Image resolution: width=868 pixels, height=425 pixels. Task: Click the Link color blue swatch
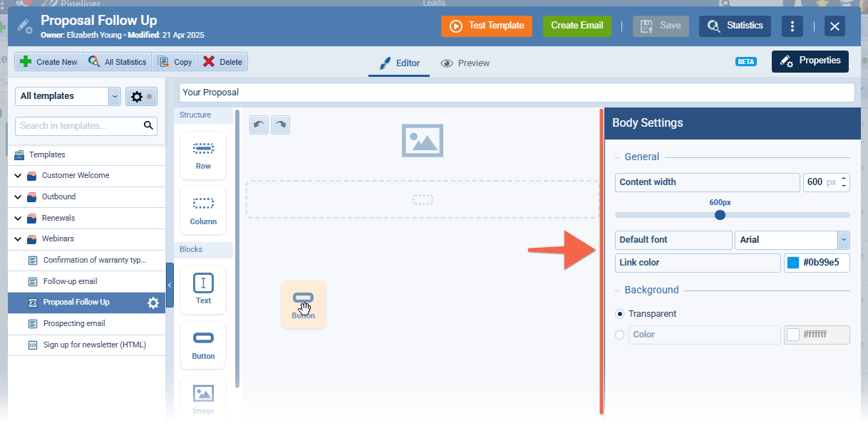click(x=792, y=263)
